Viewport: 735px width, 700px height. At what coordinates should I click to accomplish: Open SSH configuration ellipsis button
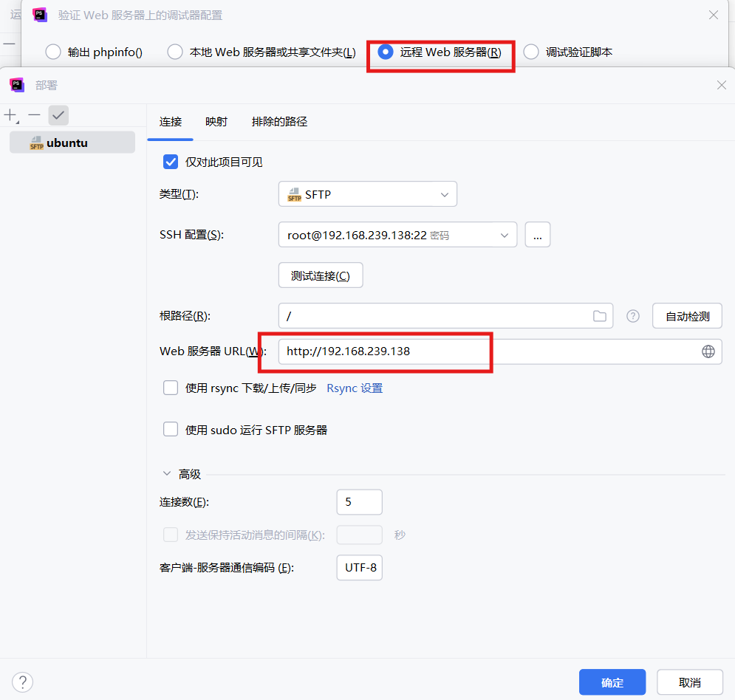537,236
